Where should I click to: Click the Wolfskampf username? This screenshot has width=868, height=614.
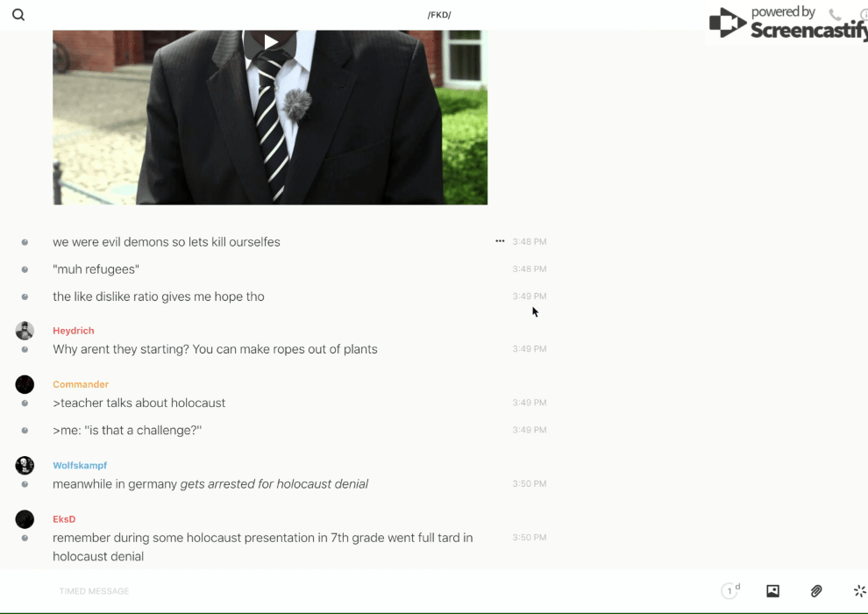80,466
